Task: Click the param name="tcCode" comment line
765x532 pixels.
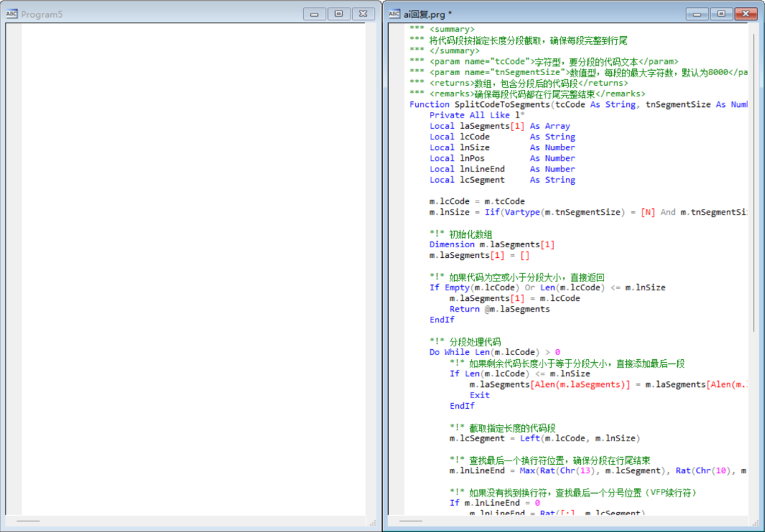Action: (544, 62)
